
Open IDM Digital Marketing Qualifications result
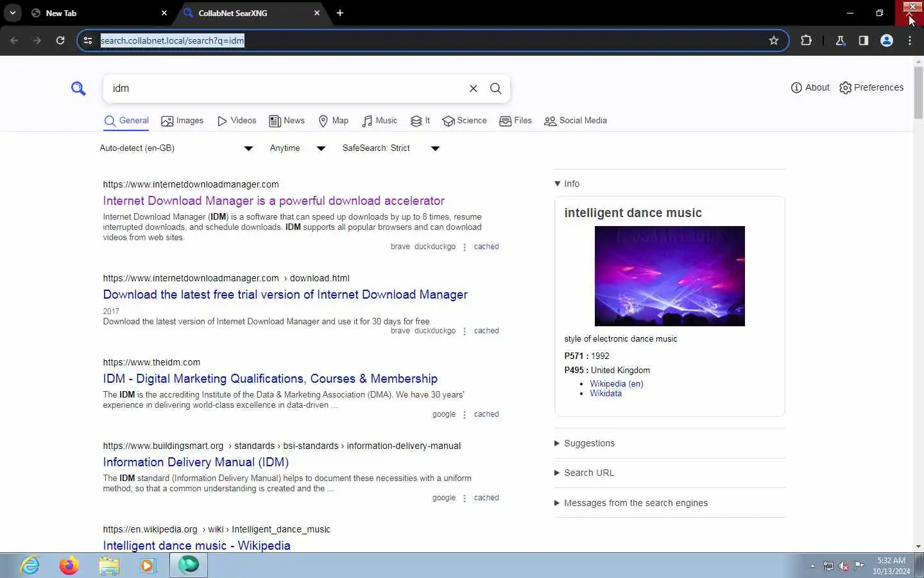(x=270, y=379)
